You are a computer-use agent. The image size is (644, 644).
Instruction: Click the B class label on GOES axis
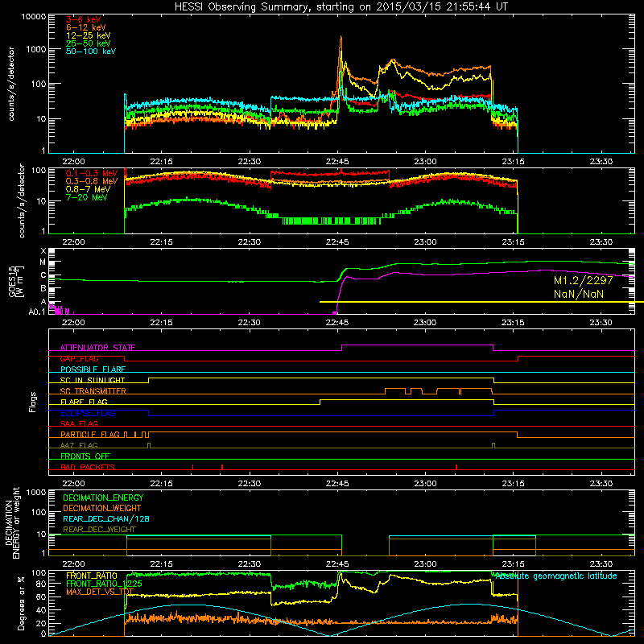click(x=43, y=288)
